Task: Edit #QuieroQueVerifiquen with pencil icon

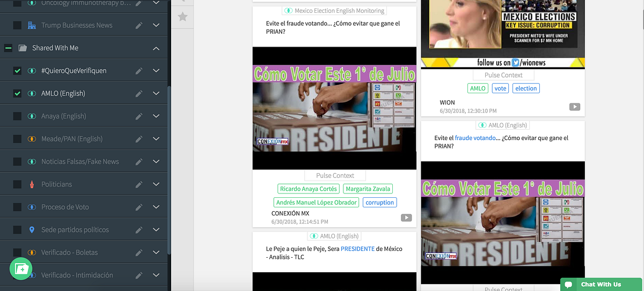Action: tap(138, 71)
